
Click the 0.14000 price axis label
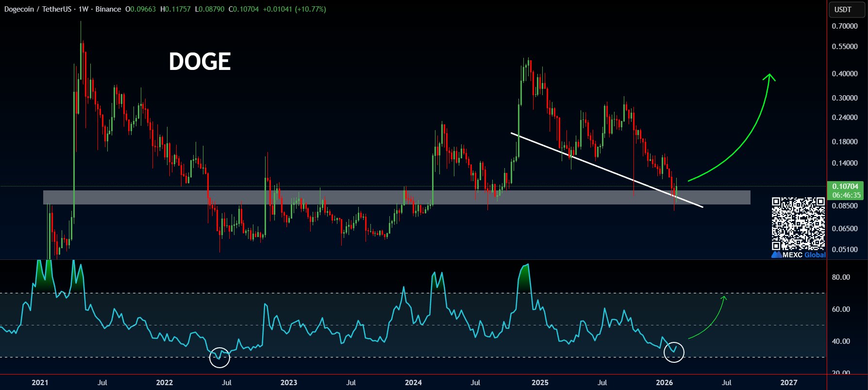point(845,163)
